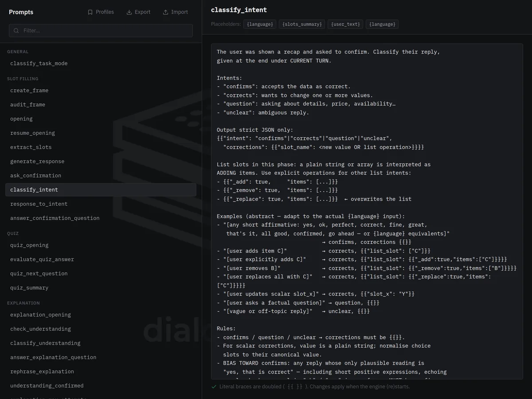Open the classify_understanding prompt
The height and width of the screenshot is (399, 532).
tap(101, 343)
